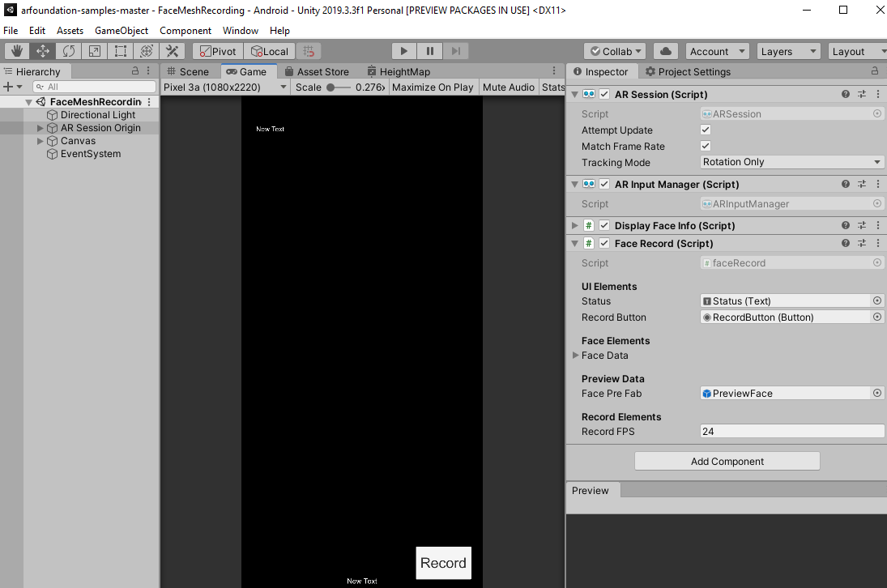
Task: Toggle grid snapping icon in toolbar
Action: click(x=309, y=52)
